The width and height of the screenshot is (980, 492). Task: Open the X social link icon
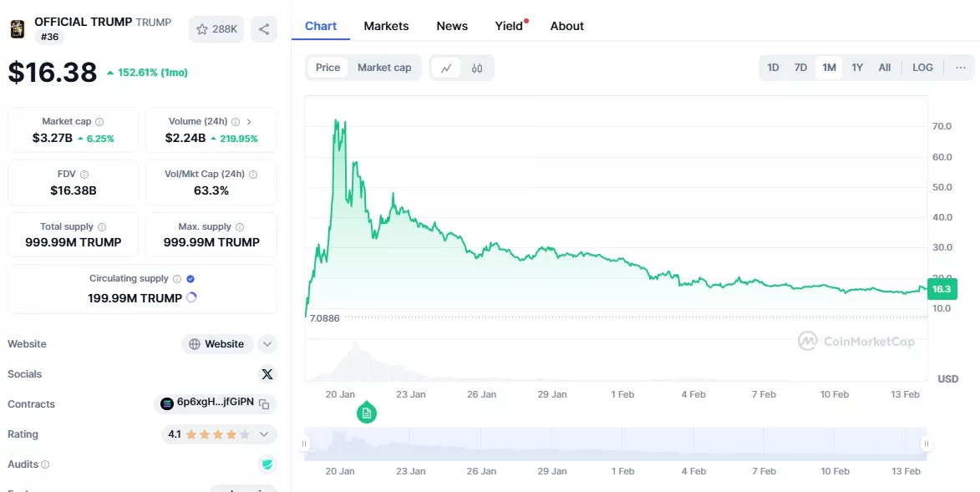267,374
